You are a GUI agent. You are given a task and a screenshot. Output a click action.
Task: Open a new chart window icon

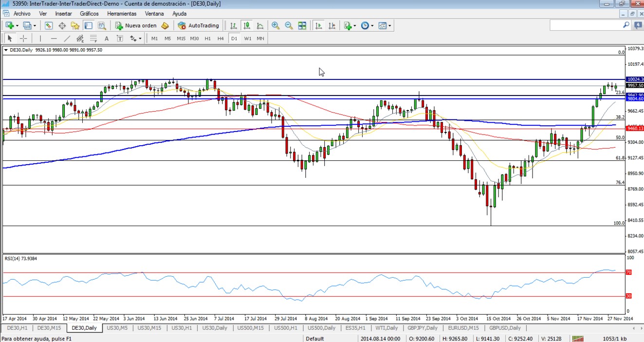point(10,25)
